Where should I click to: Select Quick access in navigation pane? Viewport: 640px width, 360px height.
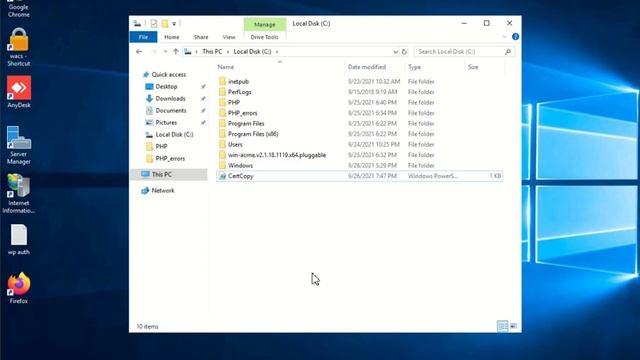pyautogui.click(x=169, y=75)
